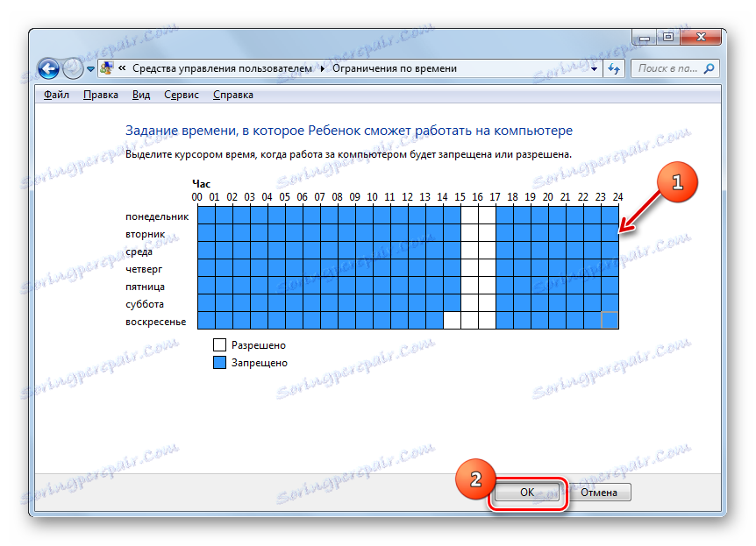This screenshot has width=756, height=546.
Task: Toggle среда blocked cell at hour 10
Action: [x=382, y=250]
